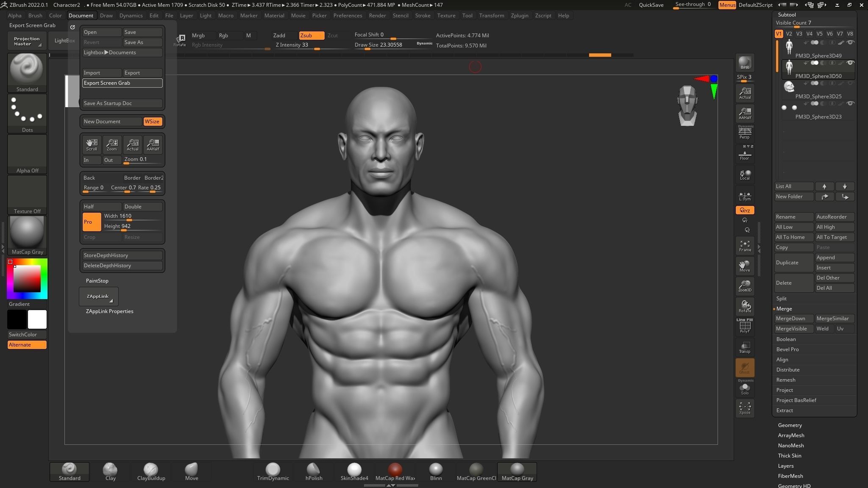Open the Transform menu
Screen dimensions: 868x488
point(492,16)
